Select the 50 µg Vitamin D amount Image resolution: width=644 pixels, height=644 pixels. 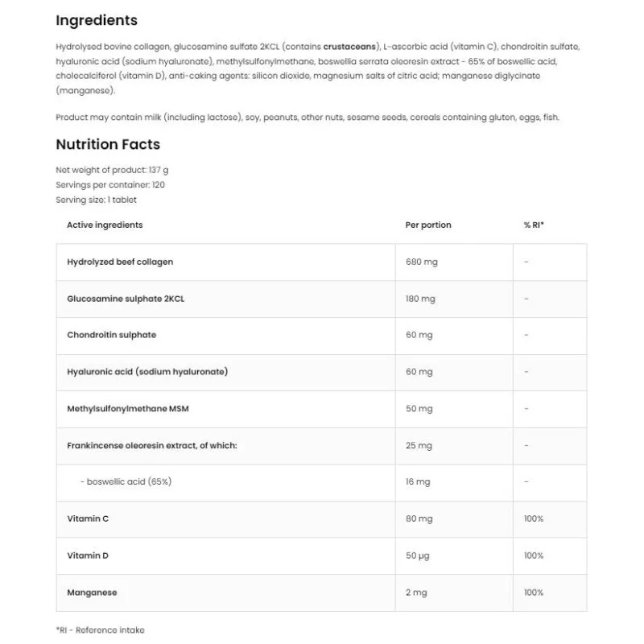tap(419, 555)
